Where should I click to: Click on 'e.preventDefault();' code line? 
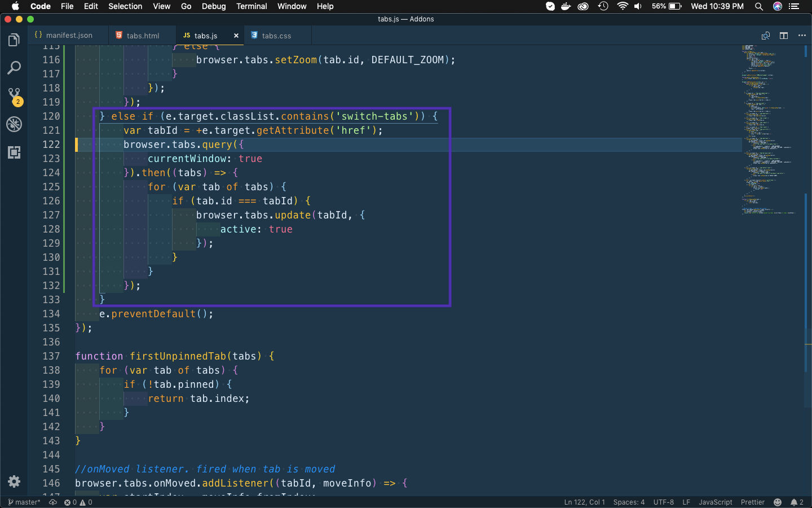tap(156, 314)
